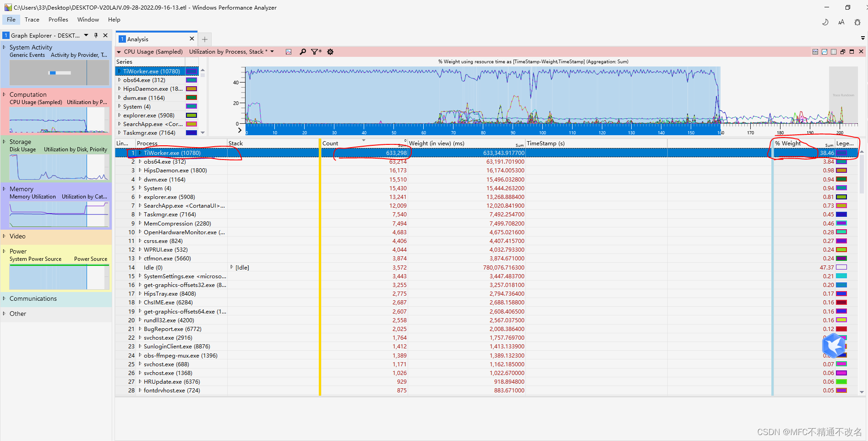Viewport: 868px width, 441px height.
Task: Expand the TiWorker.exe (10780) table row
Action: (x=140, y=153)
